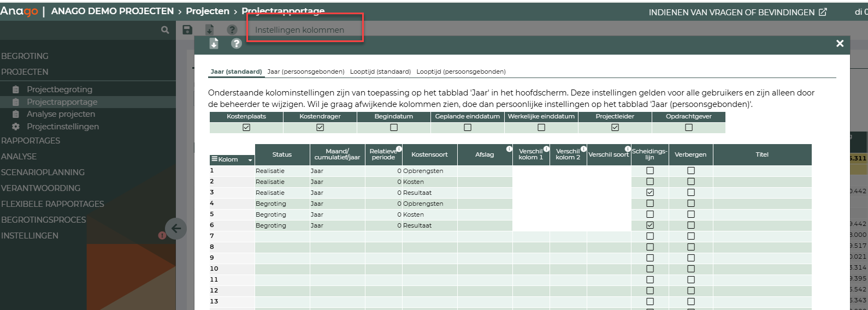Screen dimensions: 868x310
Task: Click Status cell Begroting in row 6
Action: [x=282, y=225]
